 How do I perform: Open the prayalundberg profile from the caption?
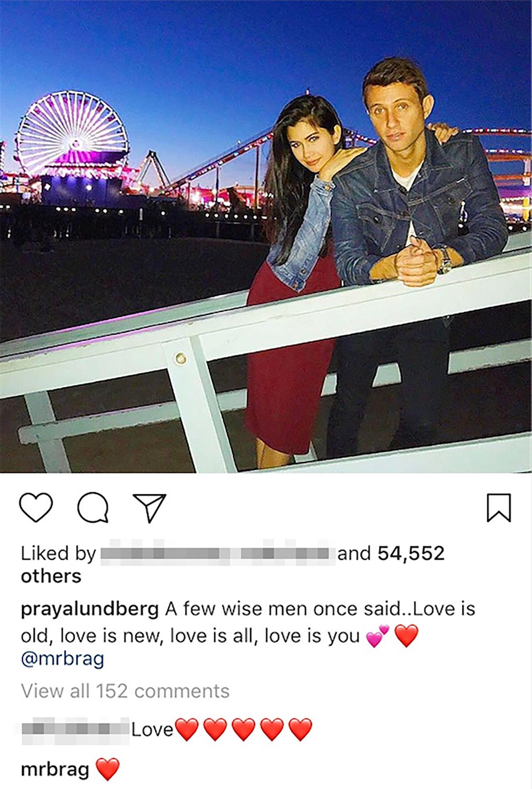click(90, 610)
